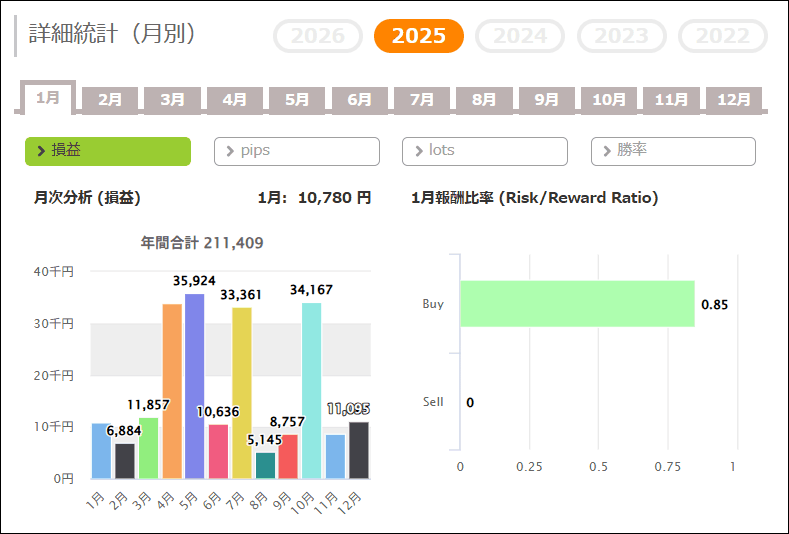
Task: Switch metric to pips
Action: (297, 151)
